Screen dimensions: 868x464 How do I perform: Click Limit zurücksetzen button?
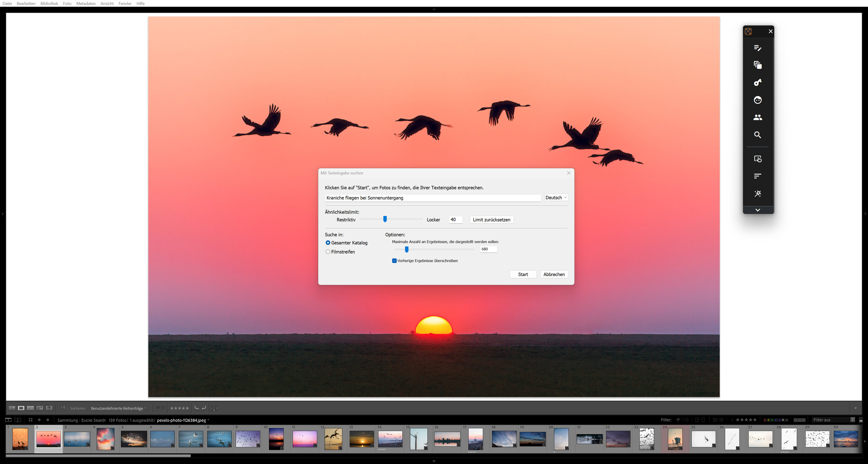(491, 220)
